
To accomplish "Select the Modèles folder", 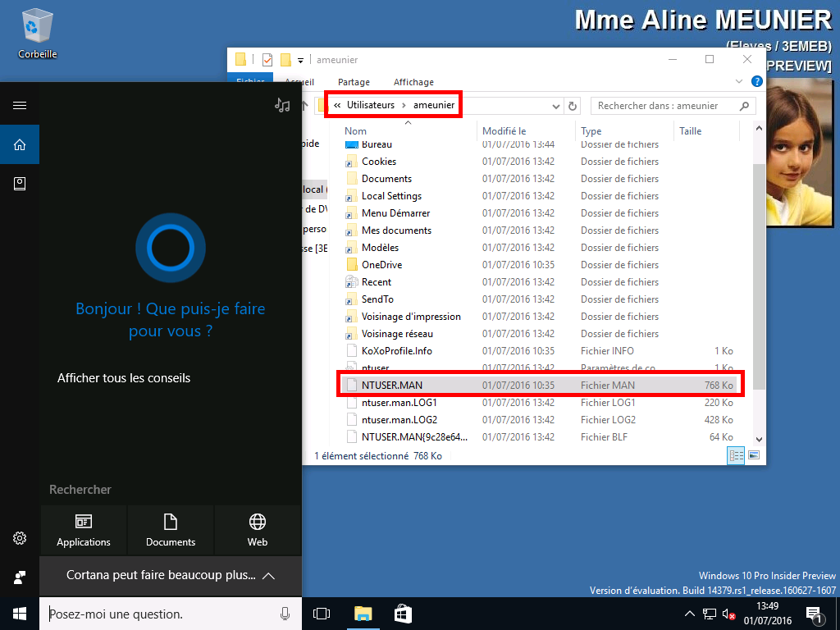I will point(538,248).
